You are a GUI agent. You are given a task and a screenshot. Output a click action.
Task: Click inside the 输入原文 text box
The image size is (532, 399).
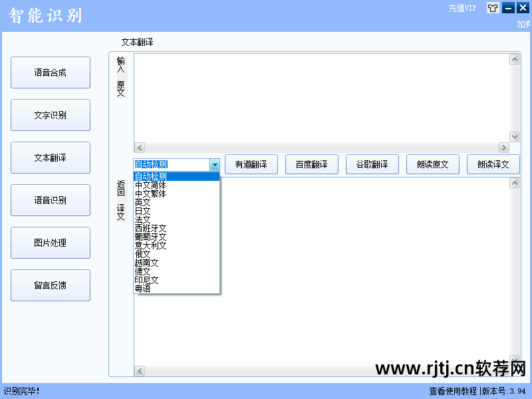[x=322, y=98]
